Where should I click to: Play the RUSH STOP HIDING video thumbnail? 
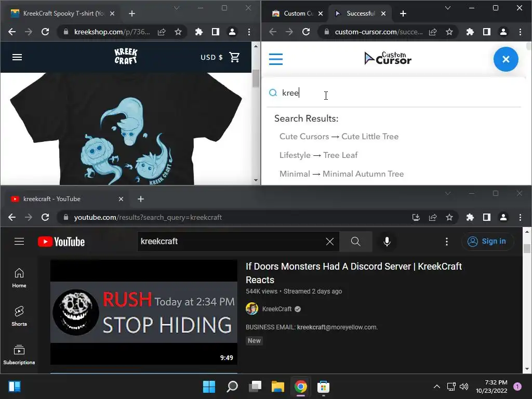(144, 312)
